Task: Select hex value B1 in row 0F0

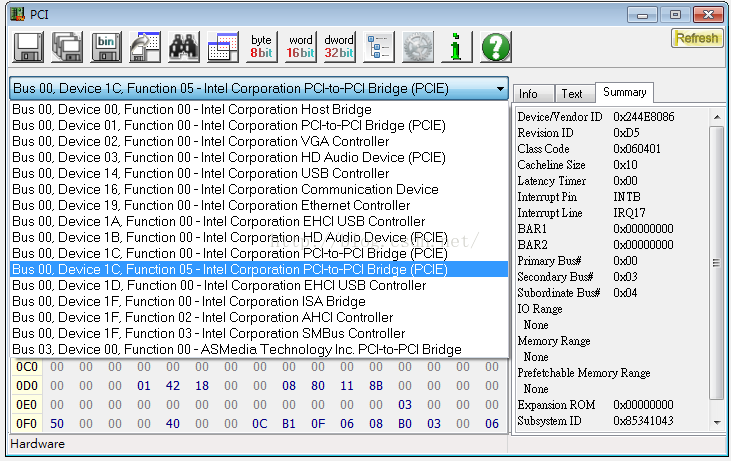Action: pos(289,424)
